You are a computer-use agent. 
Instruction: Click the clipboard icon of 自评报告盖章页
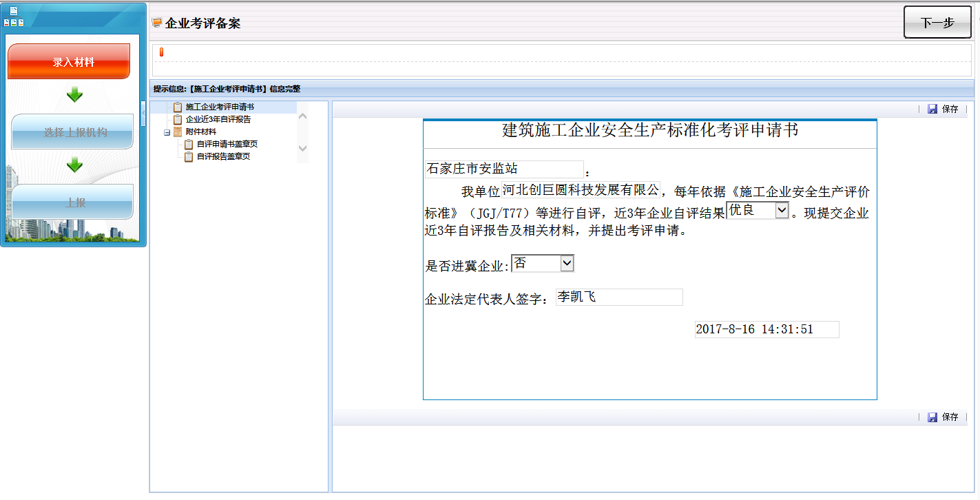[x=189, y=156]
